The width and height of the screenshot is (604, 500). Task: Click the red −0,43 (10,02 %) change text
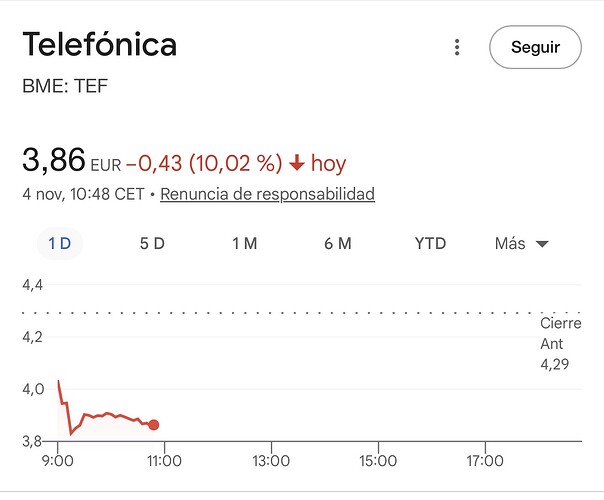pos(209,163)
